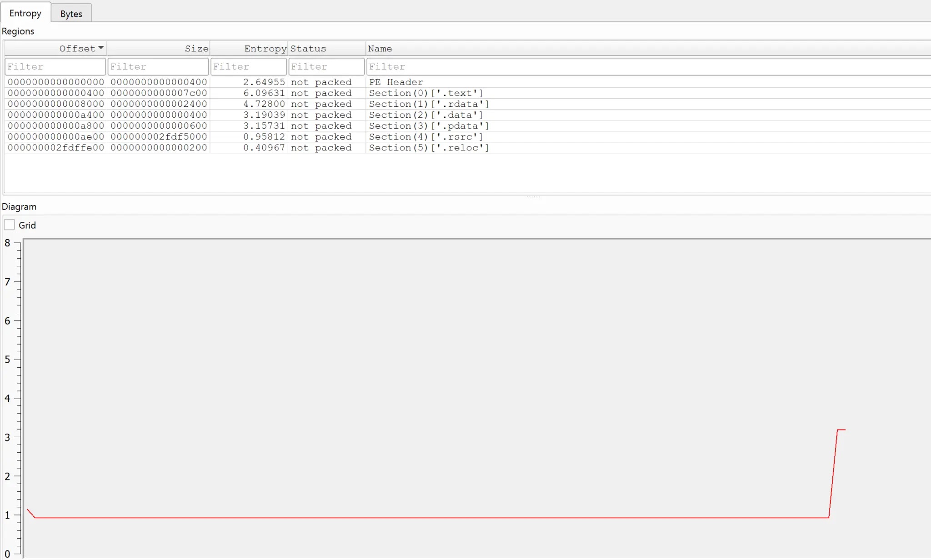Select the Section(2)['.data'] row
The image size is (931, 560).
point(468,115)
